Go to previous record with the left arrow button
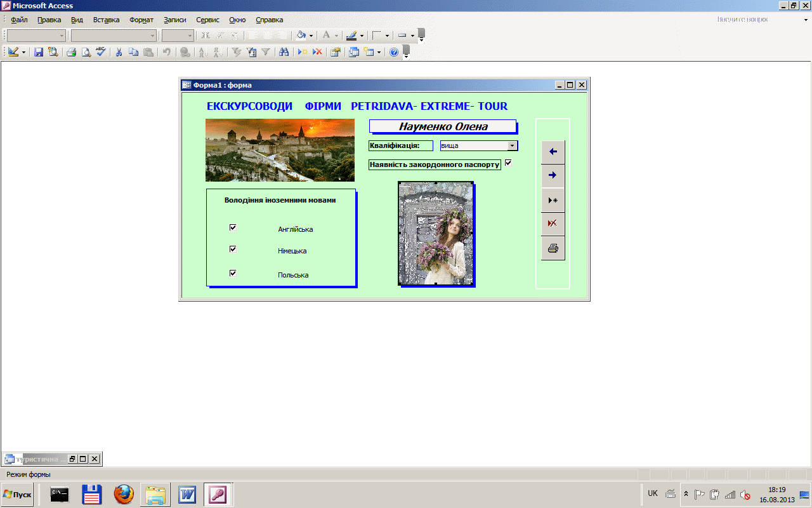 coord(553,152)
